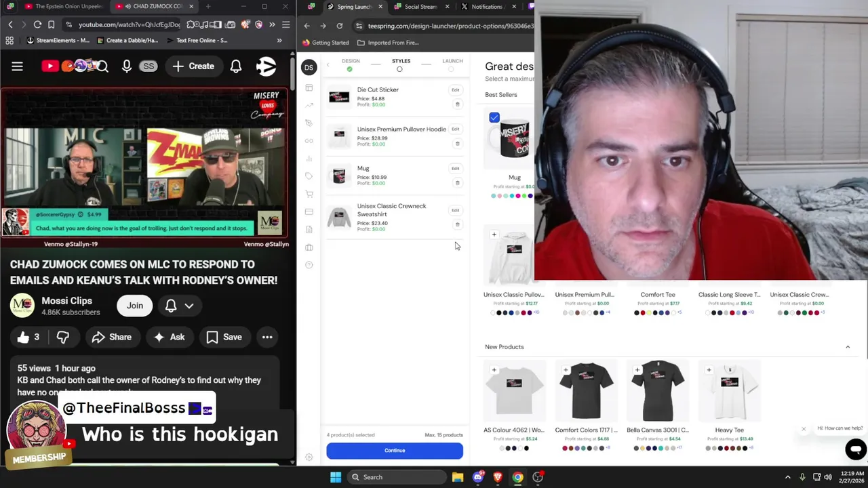The image size is (868, 488).
Task: Add Unisex Classic Pullover Hoodie with plus
Action: [x=494, y=235]
